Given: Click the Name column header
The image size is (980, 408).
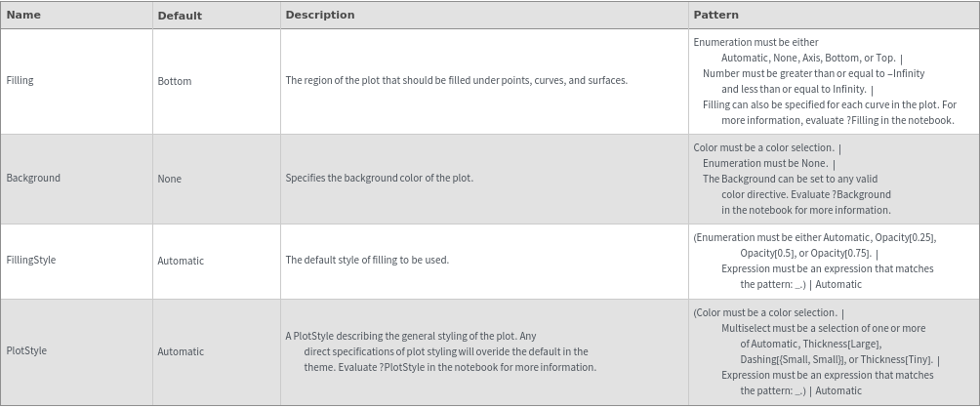Looking at the screenshot, I should (x=23, y=15).
